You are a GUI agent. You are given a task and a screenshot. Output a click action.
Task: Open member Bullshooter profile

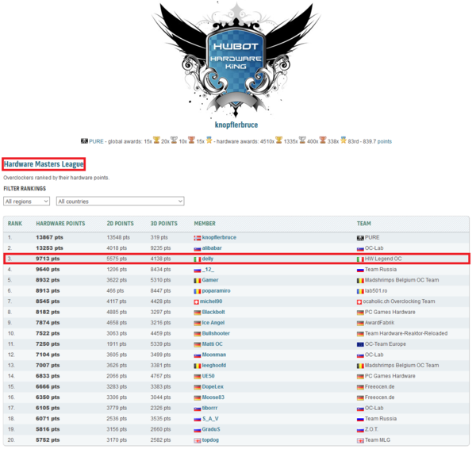coord(216,333)
